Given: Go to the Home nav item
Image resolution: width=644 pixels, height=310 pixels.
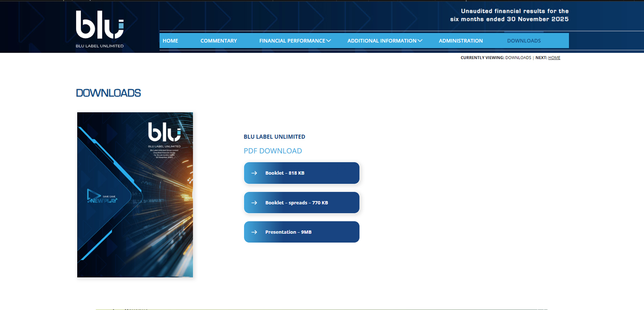Looking at the screenshot, I should (x=170, y=41).
